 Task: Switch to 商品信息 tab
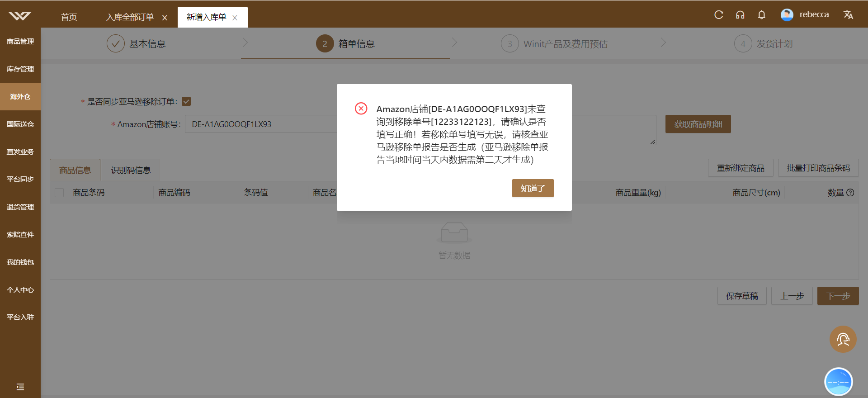75,170
